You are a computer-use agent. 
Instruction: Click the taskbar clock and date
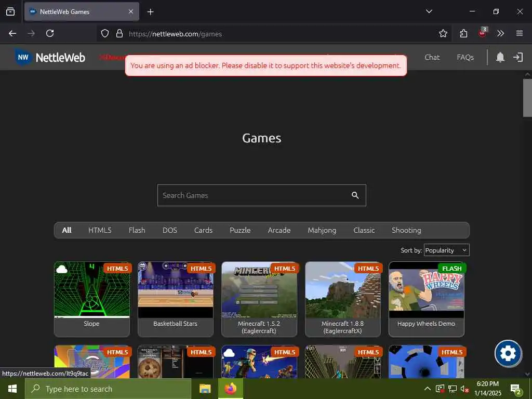pyautogui.click(x=487, y=389)
